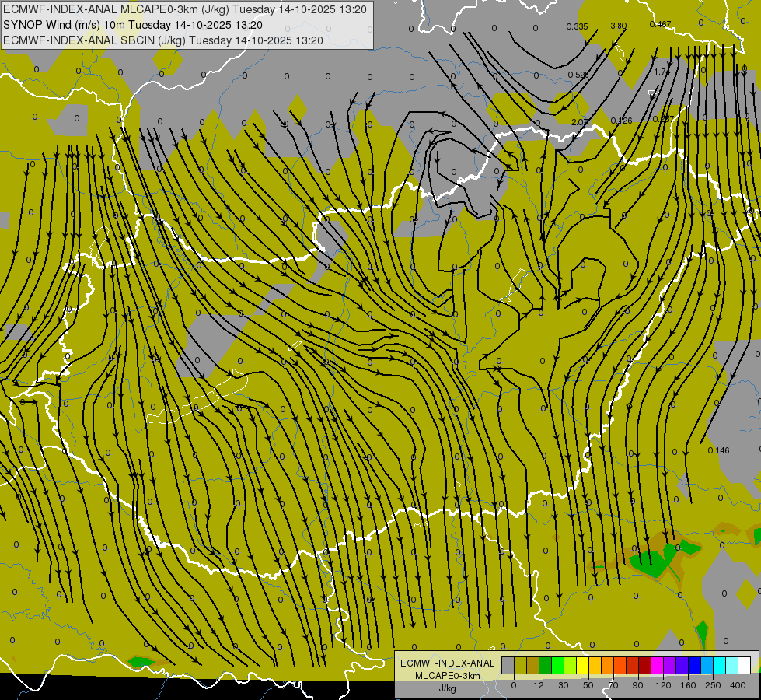Click the legend tick label 12
The height and width of the screenshot is (700, 761).
coord(539,685)
